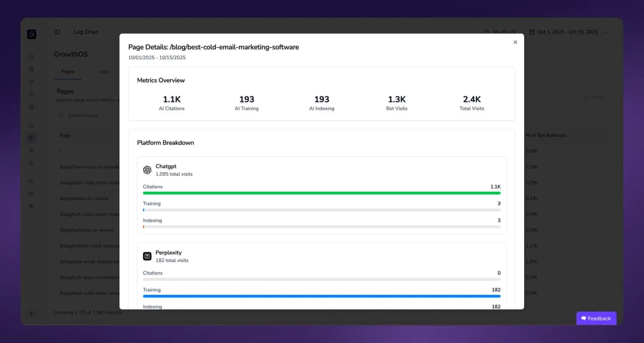Switch to the Logs tab
The height and width of the screenshot is (343, 644).
pos(104,71)
